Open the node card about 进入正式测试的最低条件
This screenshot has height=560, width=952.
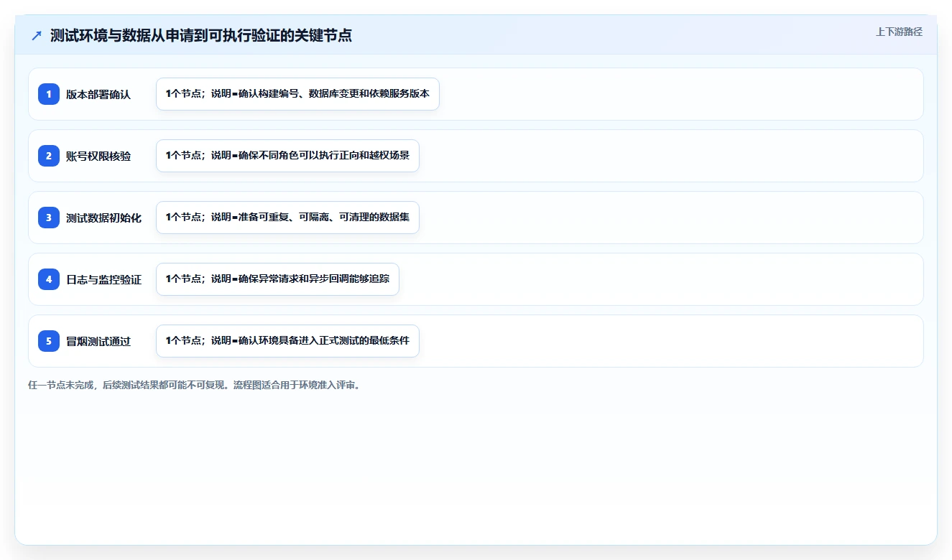pyautogui.click(x=287, y=341)
